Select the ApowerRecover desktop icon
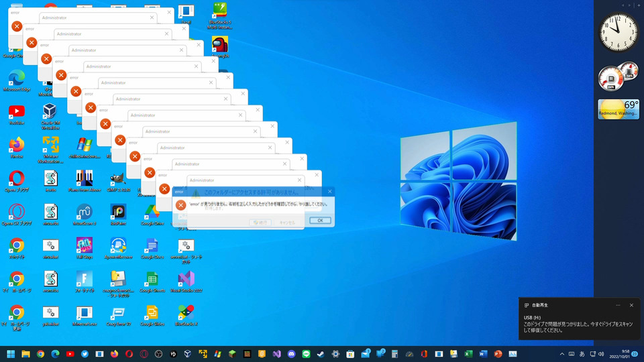The height and width of the screenshot is (362, 644). tap(118, 248)
